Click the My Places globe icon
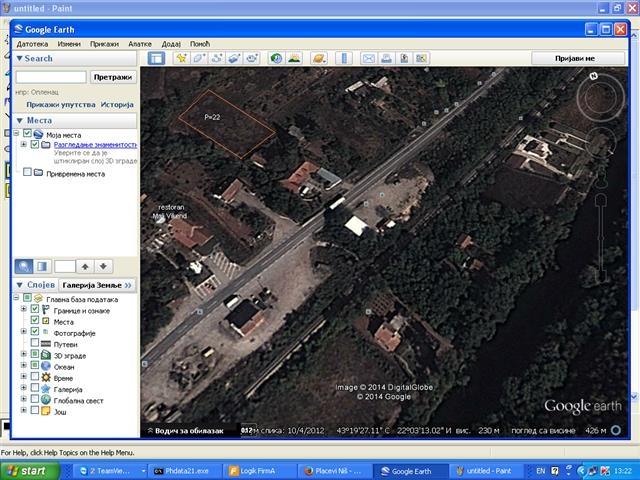The image size is (640, 480). click(38, 134)
